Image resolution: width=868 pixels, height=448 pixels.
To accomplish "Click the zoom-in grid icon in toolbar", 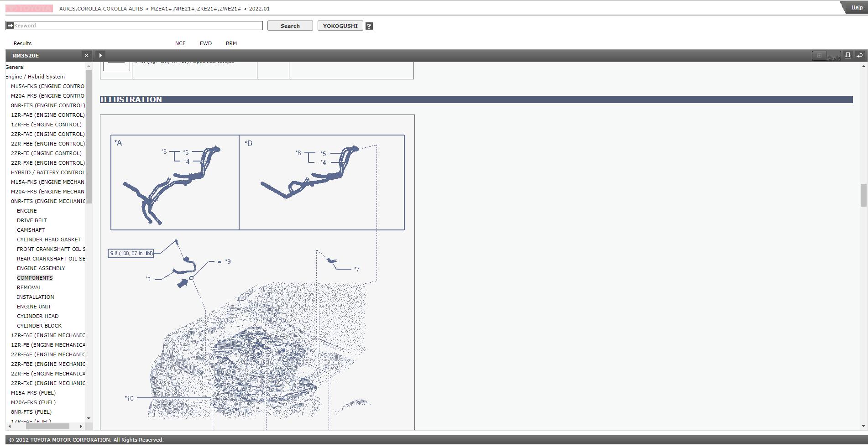I will 819,55.
